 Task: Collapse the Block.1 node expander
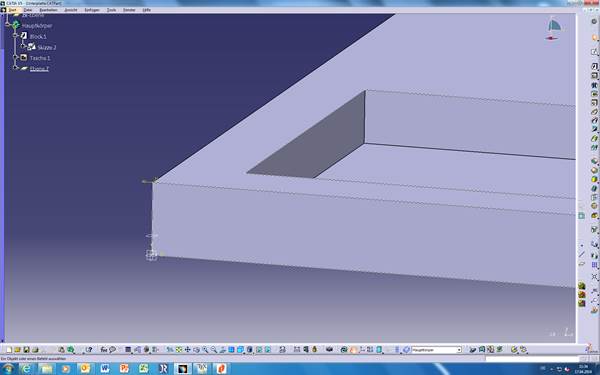(15, 35)
